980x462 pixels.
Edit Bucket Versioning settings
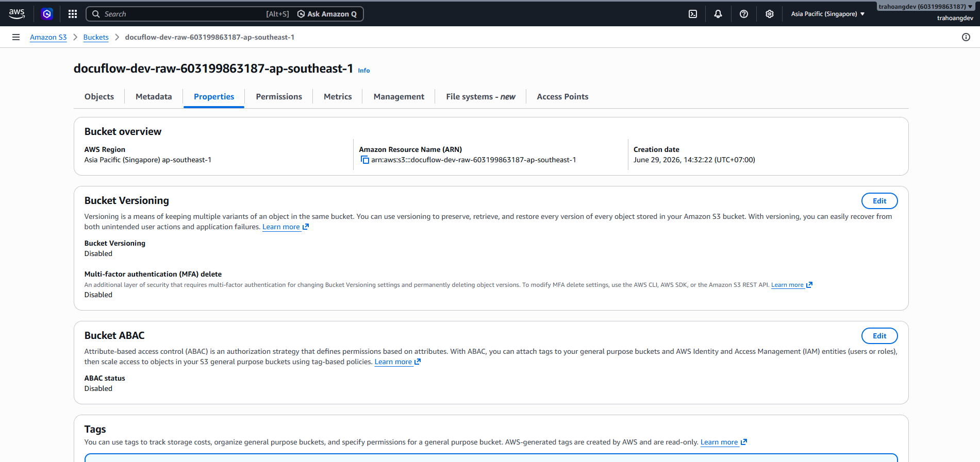click(879, 201)
